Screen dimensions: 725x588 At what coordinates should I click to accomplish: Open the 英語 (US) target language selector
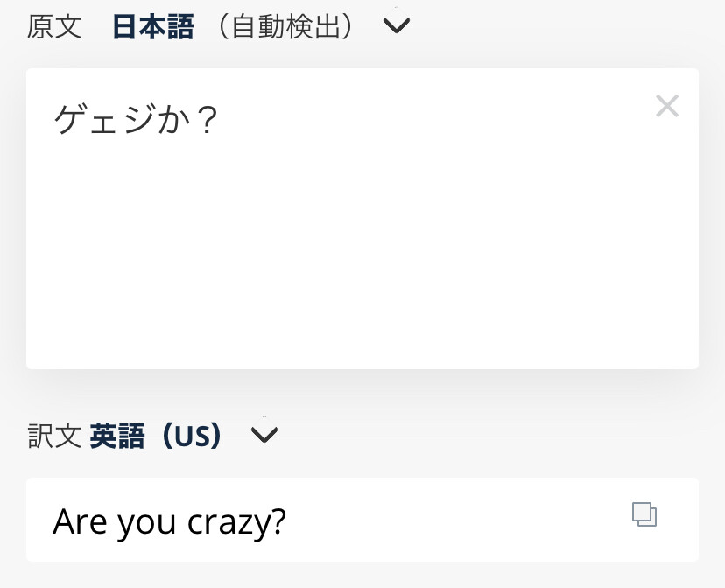click(156, 435)
